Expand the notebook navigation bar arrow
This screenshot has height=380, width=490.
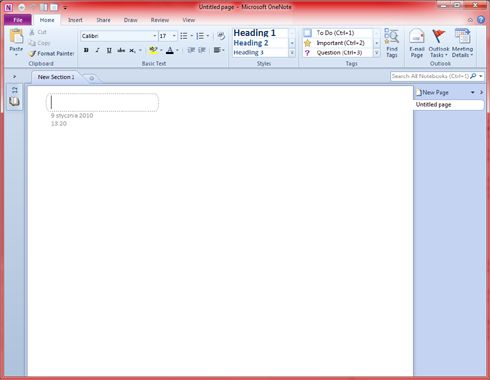[x=14, y=77]
